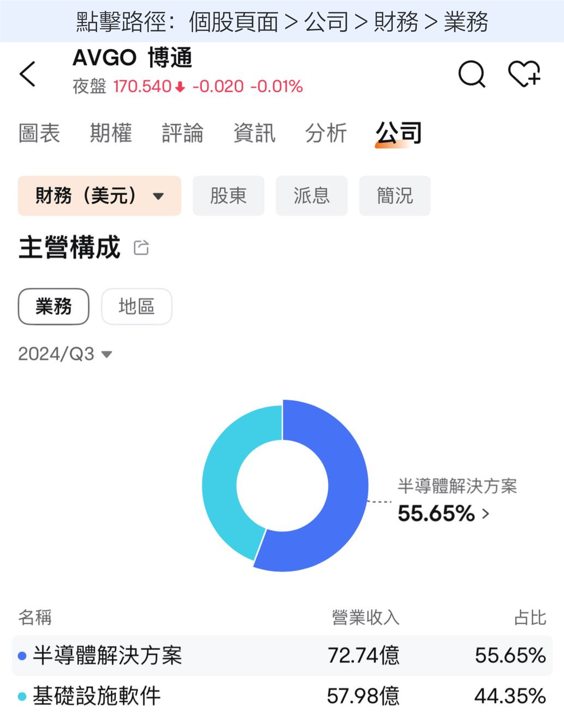Open 半導體解決方案 55.65% detail chevron
The height and width of the screenshot is (728, 564).
[486, 513]
